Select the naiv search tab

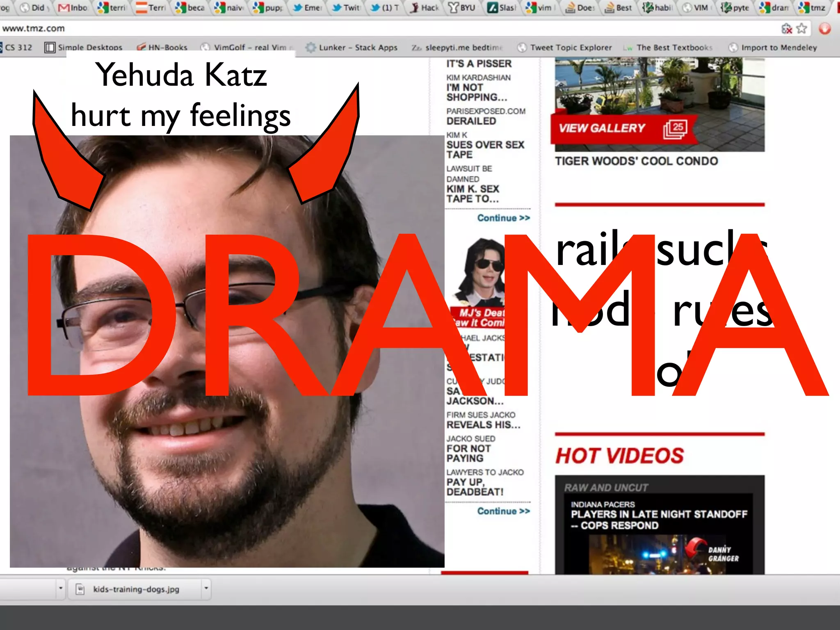(229, 8)
